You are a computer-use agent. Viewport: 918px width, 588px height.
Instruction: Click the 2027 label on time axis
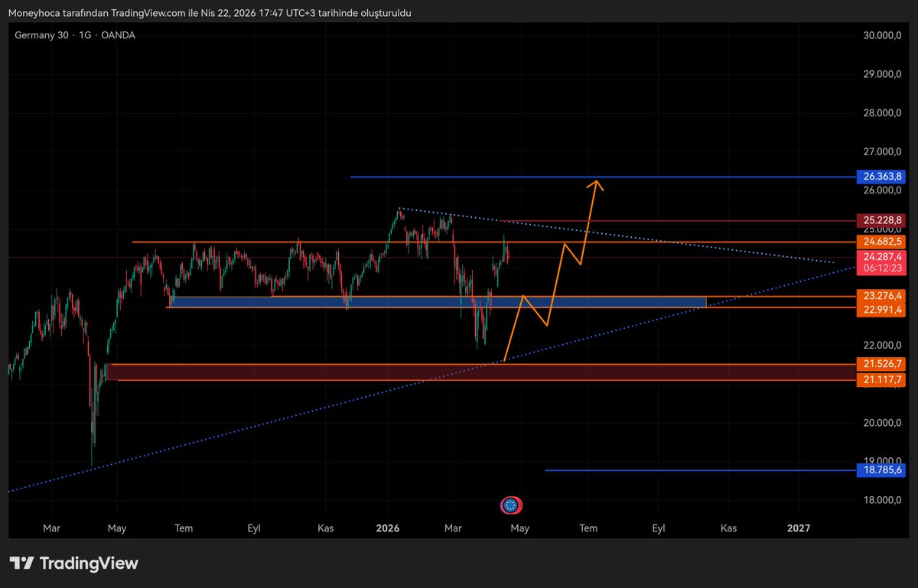coord(799,528)
